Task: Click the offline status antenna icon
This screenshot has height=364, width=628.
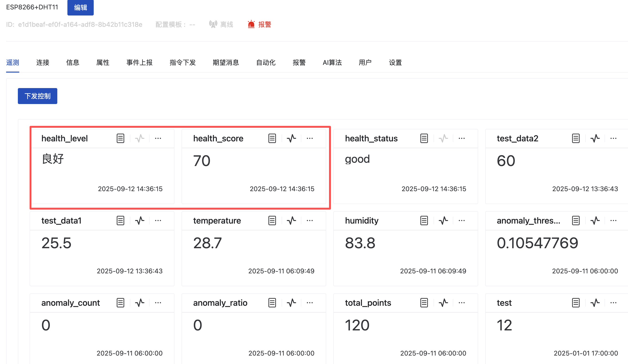Action: 213,24
